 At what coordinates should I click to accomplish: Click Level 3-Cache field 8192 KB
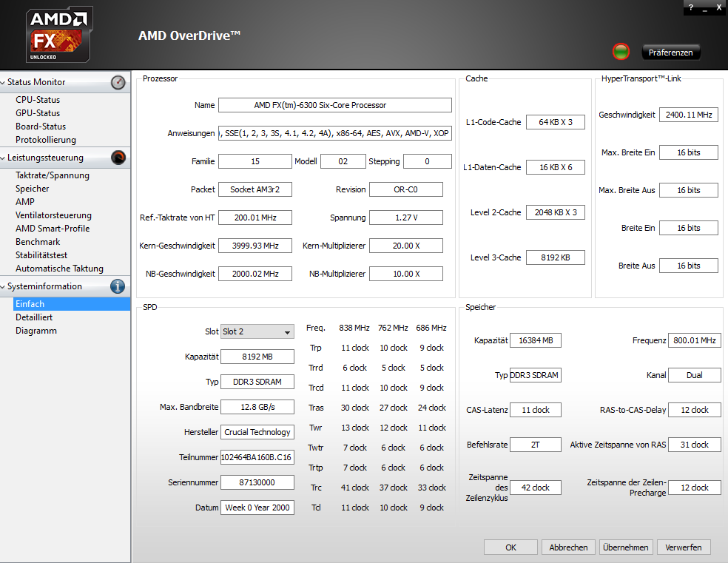click(556, 257)
